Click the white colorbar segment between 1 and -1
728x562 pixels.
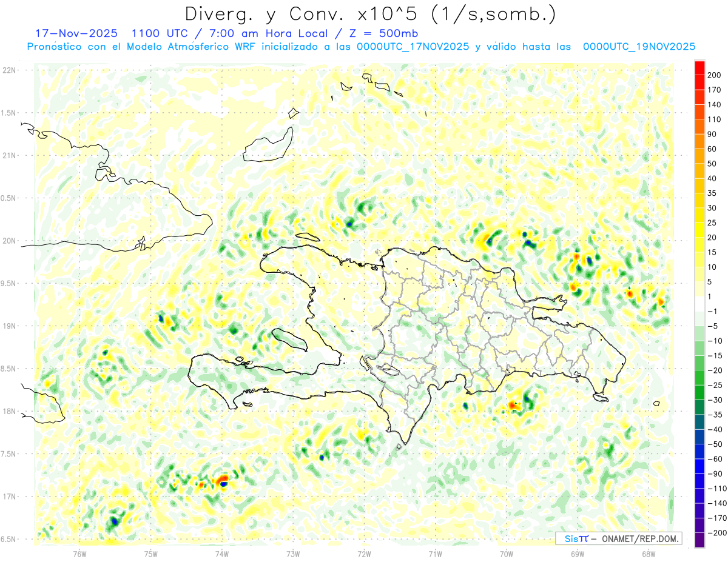pyautogui.click(x=699, y=304)
